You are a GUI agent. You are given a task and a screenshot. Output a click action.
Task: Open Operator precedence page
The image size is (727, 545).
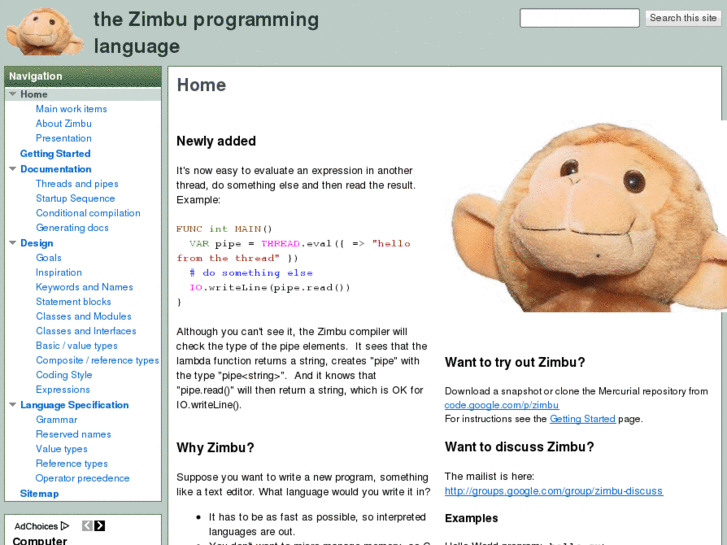click(83, 478)
